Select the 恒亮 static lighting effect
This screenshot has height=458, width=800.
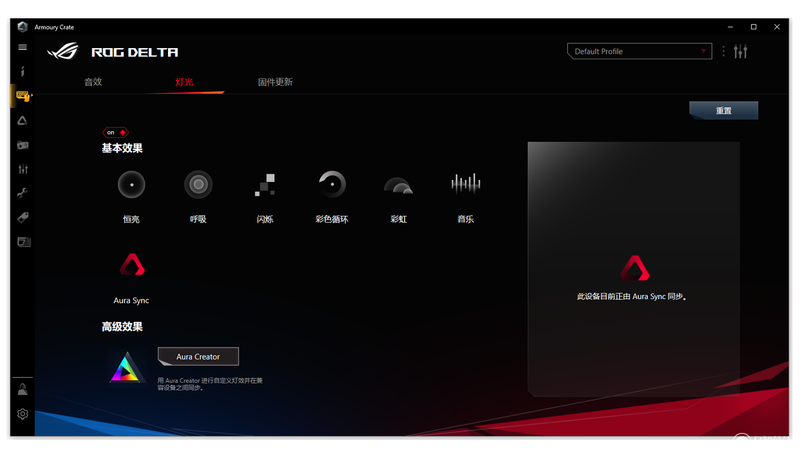(132, 185)
